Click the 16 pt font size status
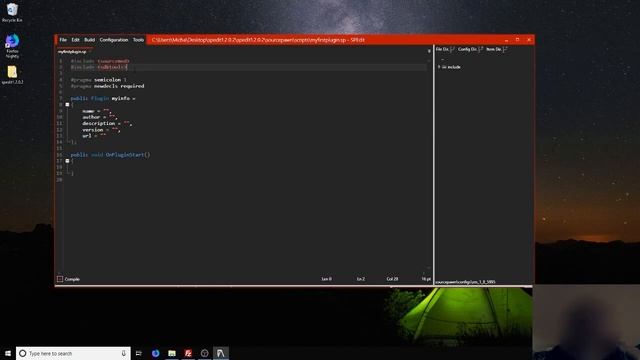Image resolution: width=640 pixels, height=360 pixels. coord(426,279)
